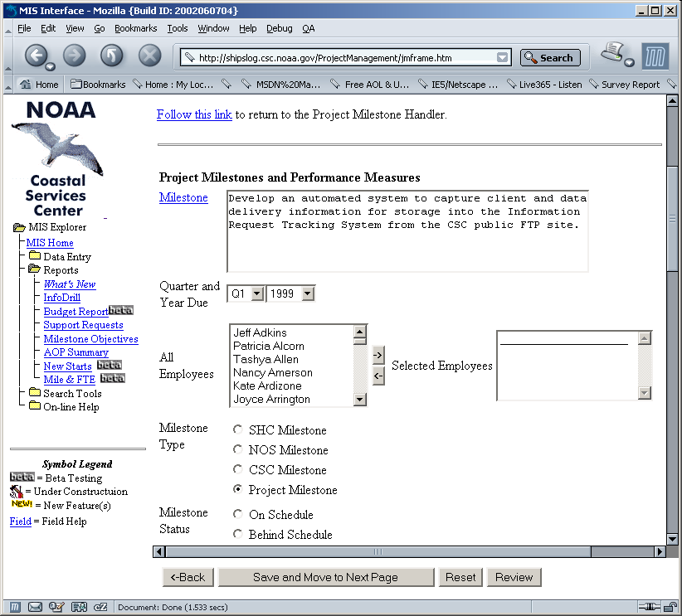Select Project Milestone radio button
Viewport: 682px width, 616px height.
coord(237,489)
